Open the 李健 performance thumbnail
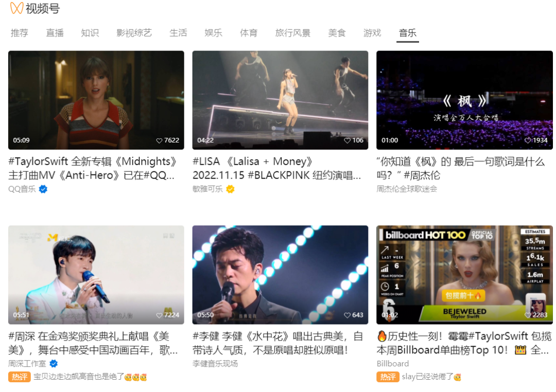556x392 pixels. pyautogui.click(x=280, y=275)
